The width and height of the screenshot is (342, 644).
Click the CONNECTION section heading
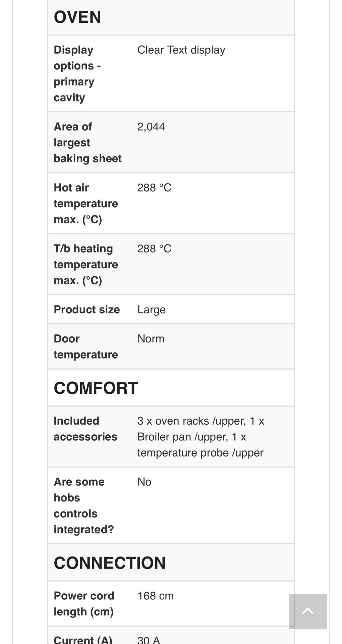pyautogui.click(x=110, y=562)
